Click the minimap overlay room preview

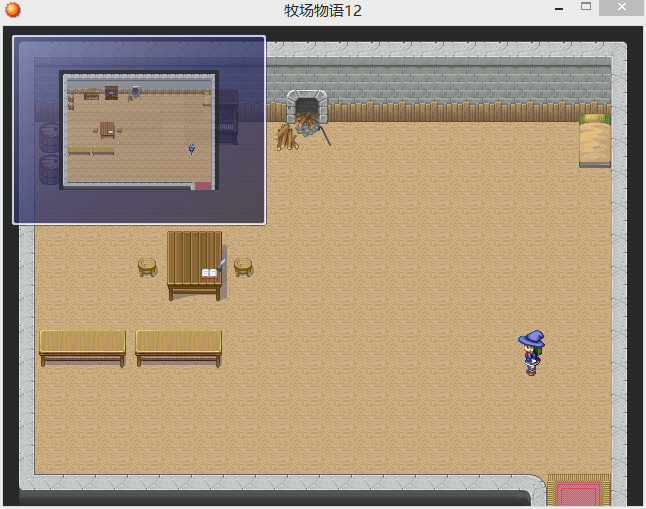tap(139, 131)
